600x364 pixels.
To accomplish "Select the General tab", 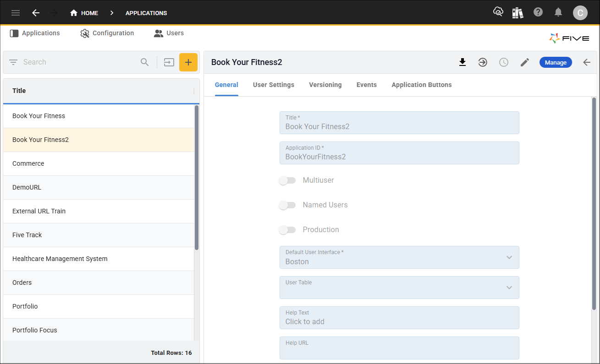I will point(226,85).
